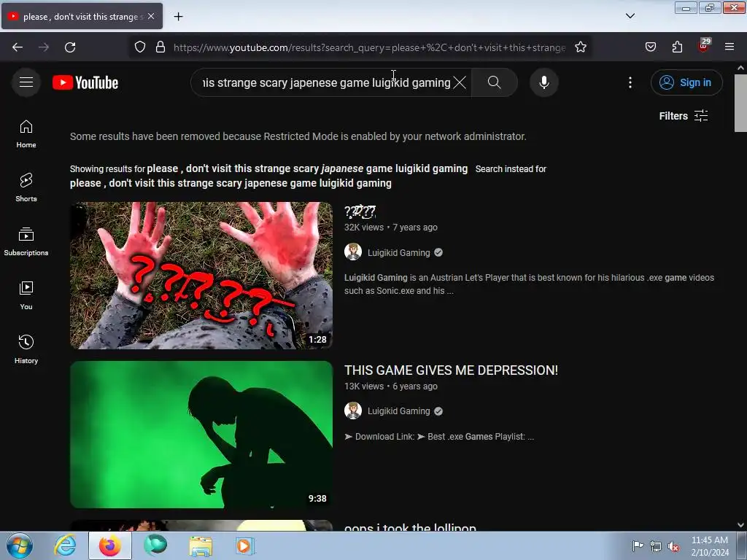The height and width of the screenshot is (560, 747).
Task: Open the red hands video thumbnail
Action: 201,275
